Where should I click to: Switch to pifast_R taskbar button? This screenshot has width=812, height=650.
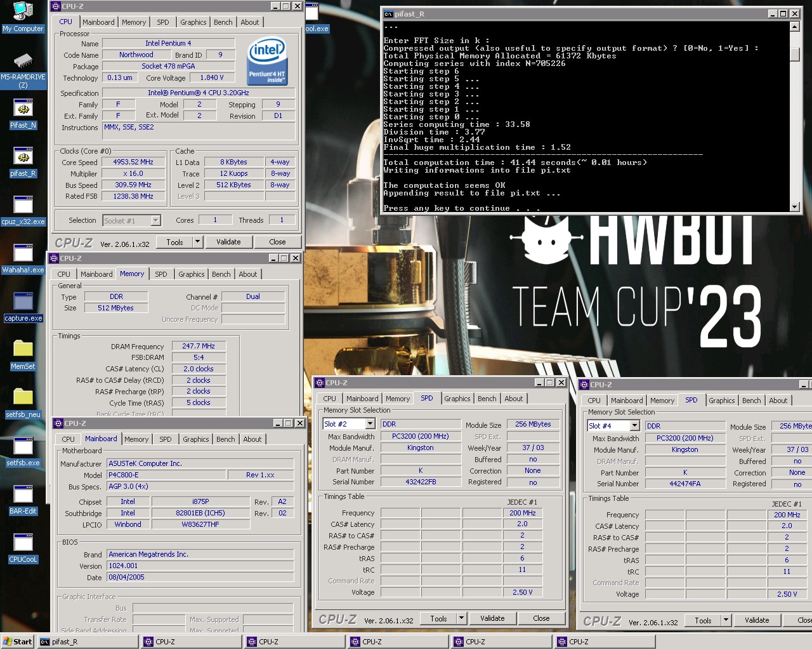tap(88, 642)
